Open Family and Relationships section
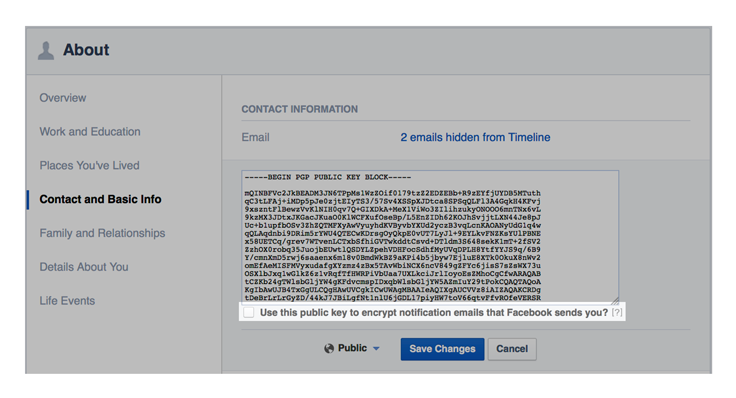Image resolution: width=736 pixels, height=398 pixels. [102, 233]
